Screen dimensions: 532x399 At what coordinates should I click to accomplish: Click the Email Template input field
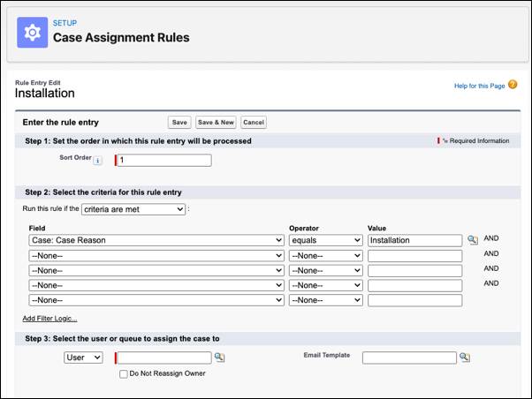409,358
